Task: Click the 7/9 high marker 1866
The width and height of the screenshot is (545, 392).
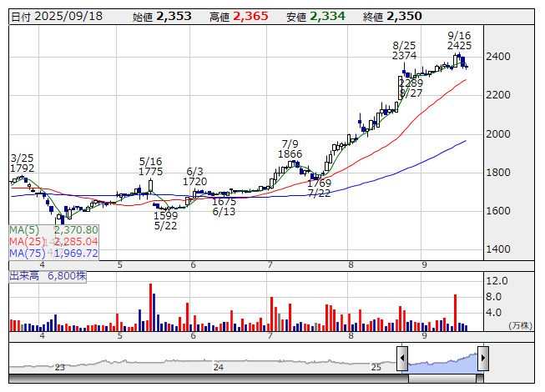Action: (x=290, y=154)
